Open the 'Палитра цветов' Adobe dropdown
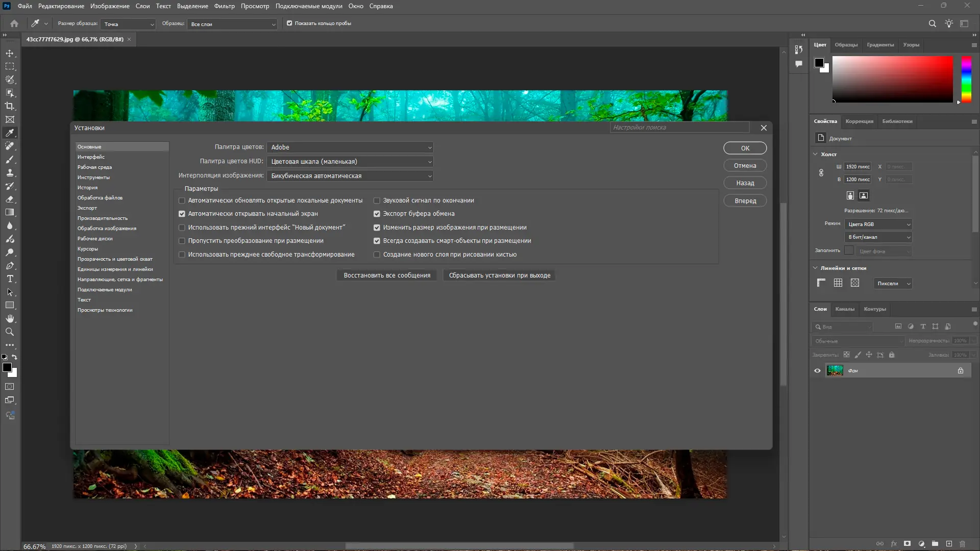The height and width of the screenshot is (551, 980). (x=350, y=147)
